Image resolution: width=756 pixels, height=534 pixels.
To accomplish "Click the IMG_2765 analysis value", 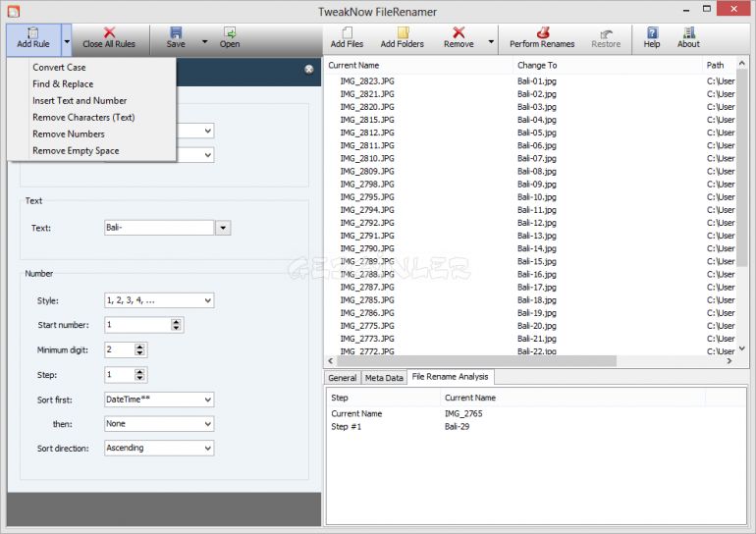I will (463, 413).
